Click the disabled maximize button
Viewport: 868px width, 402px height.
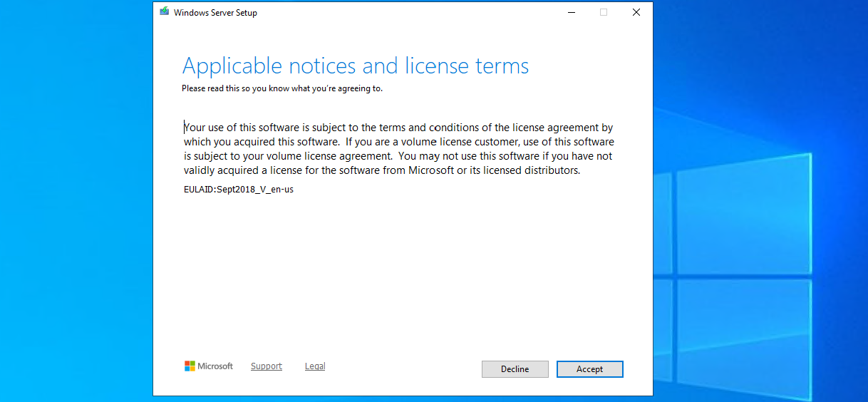[x=604, y=12]
